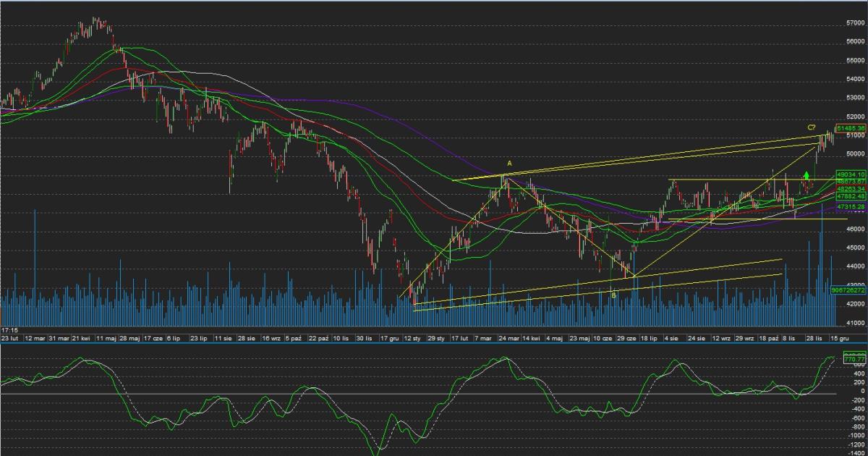Screen dimensions: 868x456
Task: Select the wave label B annotation
Action: [x=613, y=295]
